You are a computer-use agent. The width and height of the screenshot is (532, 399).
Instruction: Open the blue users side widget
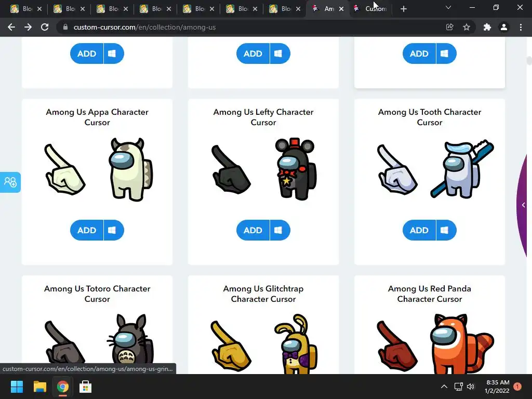click(x=10, y=182)
